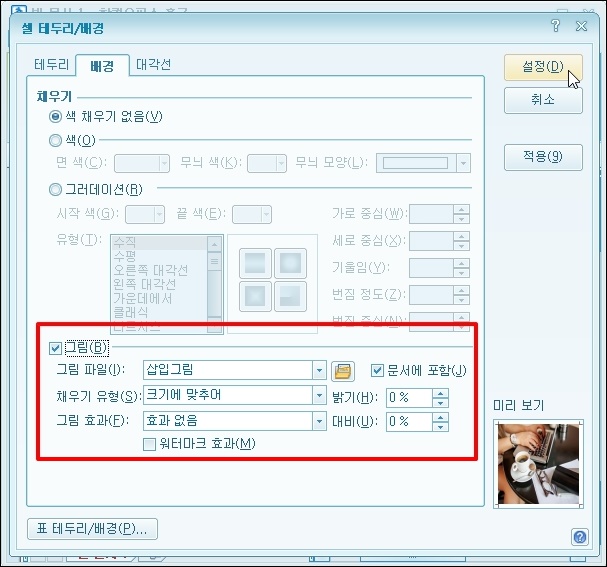Select 오른쪽 대각선 in the 유형 list

point(159,270)
